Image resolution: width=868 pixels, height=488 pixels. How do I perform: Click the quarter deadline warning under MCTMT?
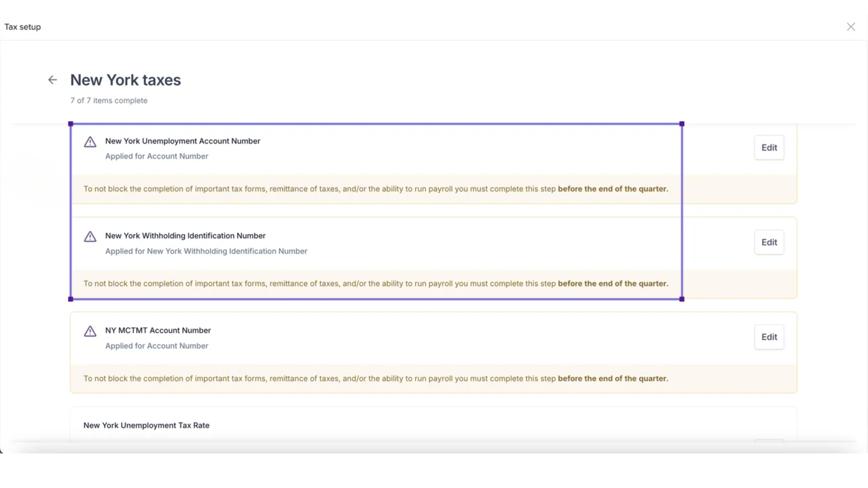(376, 379)
